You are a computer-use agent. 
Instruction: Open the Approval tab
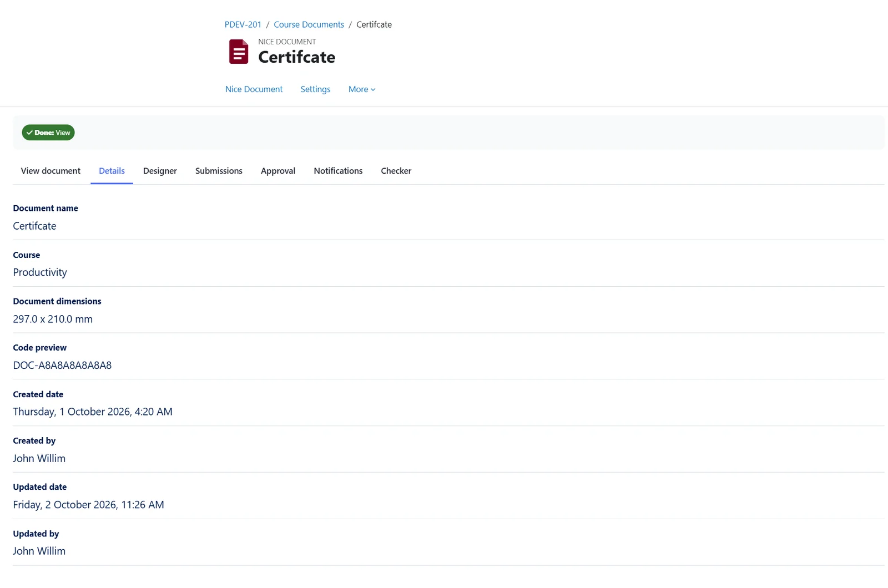tap(278, 171)
